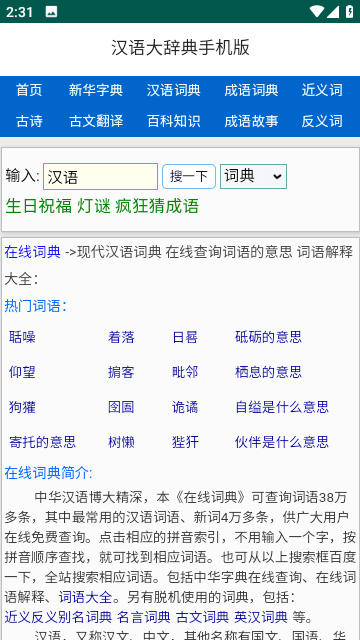Viewport: 360px width, 640px height.
Task: Open the 近义反义别名词典 link
Action: point(58,617)
